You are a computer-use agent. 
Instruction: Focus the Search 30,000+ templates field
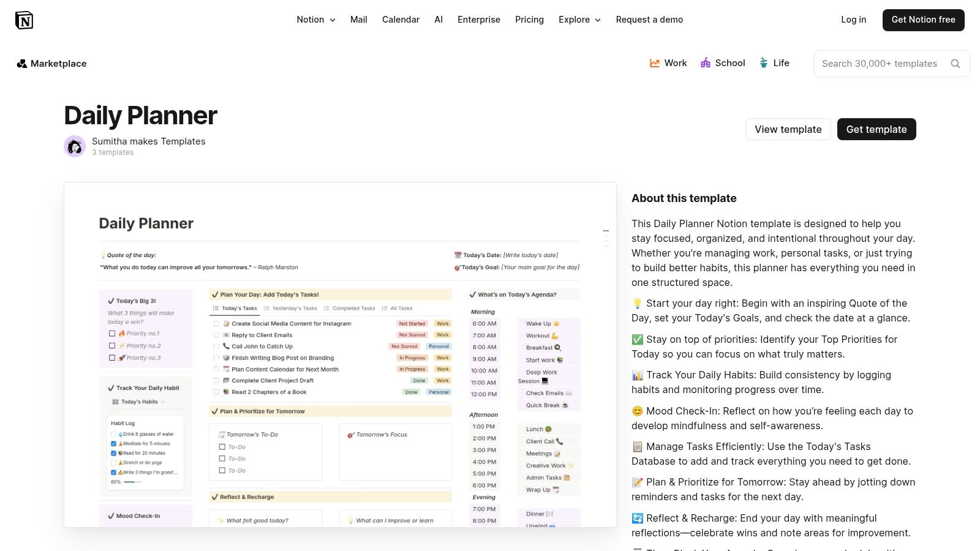pos(880,64)
